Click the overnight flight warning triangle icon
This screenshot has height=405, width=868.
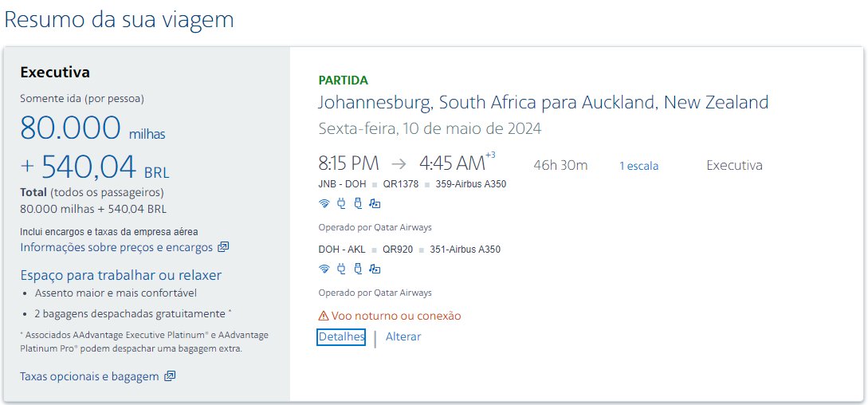point(324,316)
